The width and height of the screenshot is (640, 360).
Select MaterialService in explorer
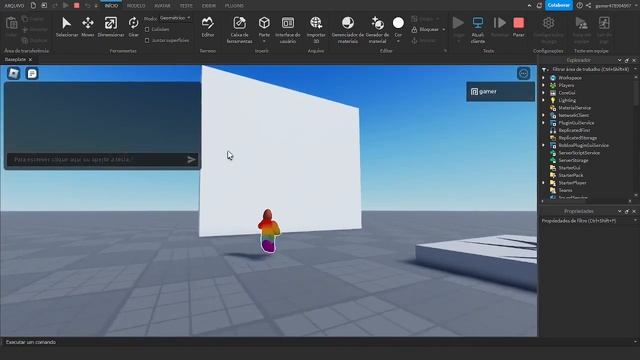(x=574, y=108)
